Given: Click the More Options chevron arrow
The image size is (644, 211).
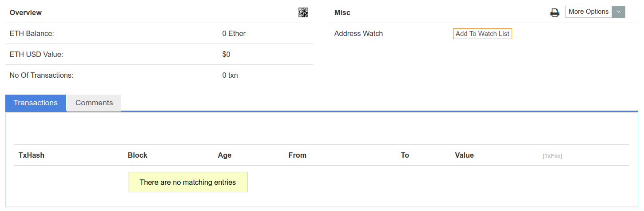Looking at the screenshot, I should point(618,12).
